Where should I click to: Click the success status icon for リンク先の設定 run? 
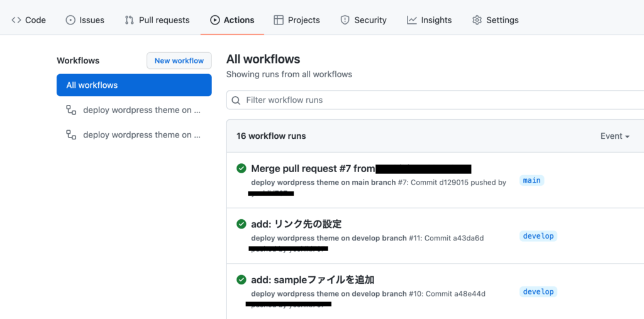(x=241, y=224)
